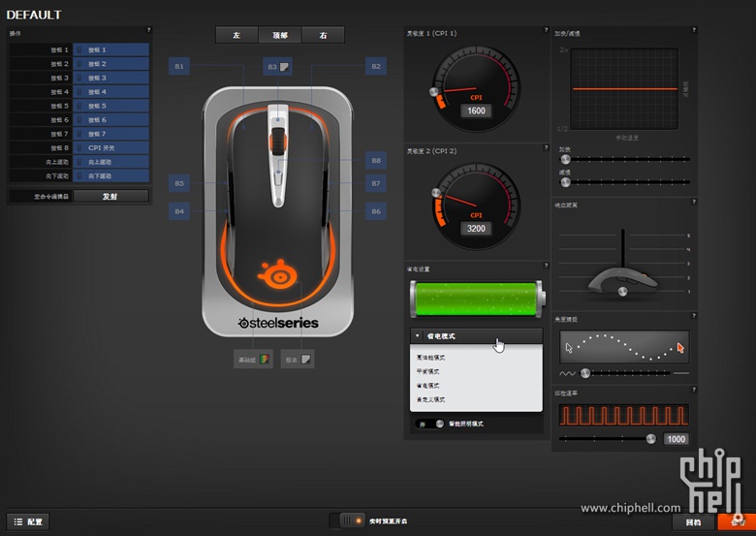Switch to the 顶部 (top) view tab
This screenshot has height=536, width=756.
280,35
